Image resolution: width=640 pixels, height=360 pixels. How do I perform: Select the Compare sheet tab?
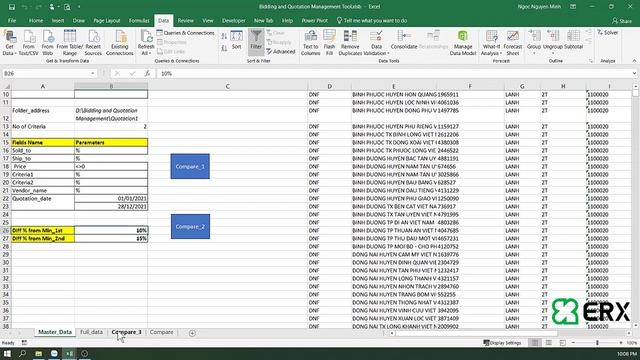pos(162,332)
